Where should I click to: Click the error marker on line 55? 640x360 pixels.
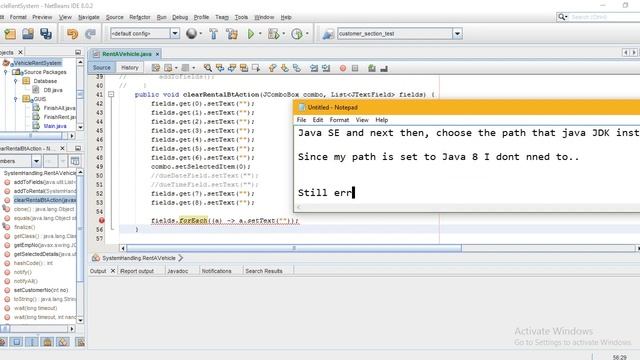coord(101,220)
